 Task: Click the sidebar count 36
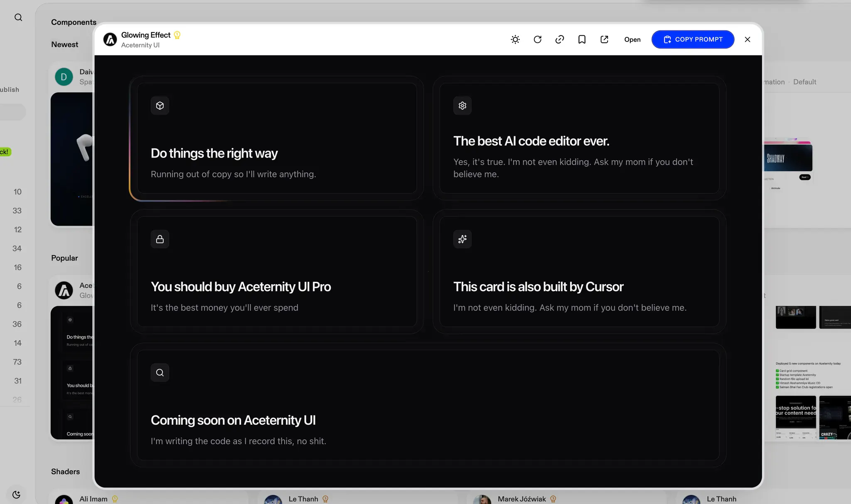pyautogui.click(x=17, y=324)
